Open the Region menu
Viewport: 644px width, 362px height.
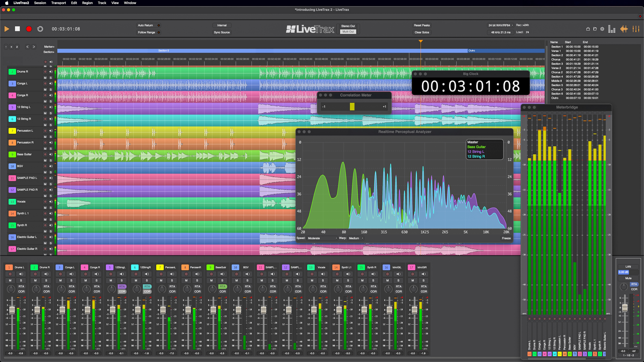87,3
